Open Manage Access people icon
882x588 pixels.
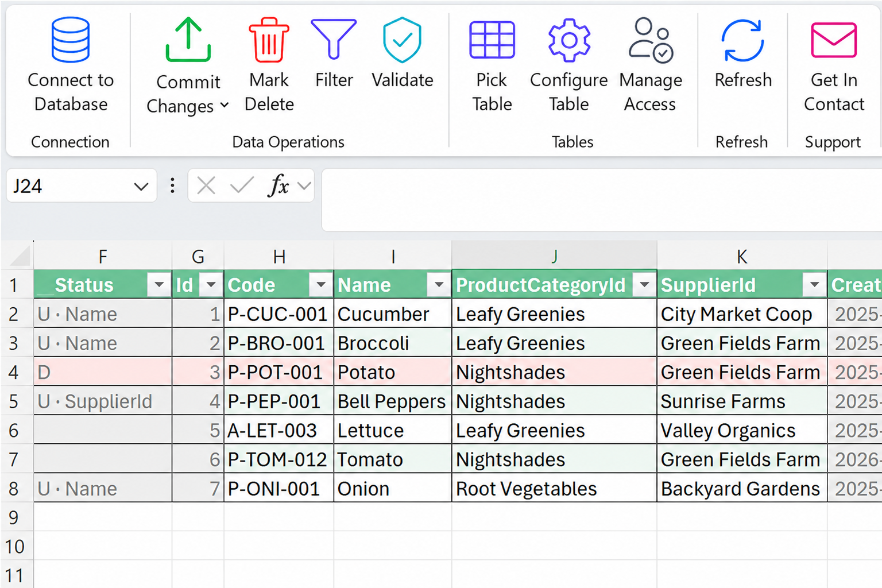tap(651, 40)
